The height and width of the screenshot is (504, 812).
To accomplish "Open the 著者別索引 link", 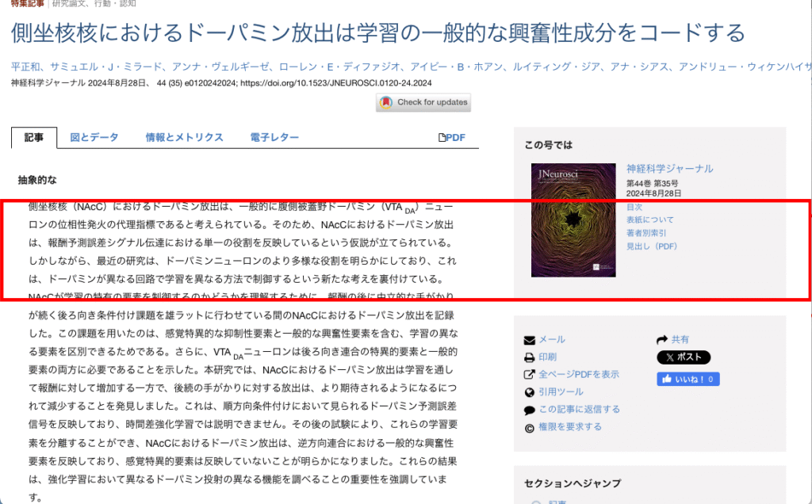I will click(647, 233).
